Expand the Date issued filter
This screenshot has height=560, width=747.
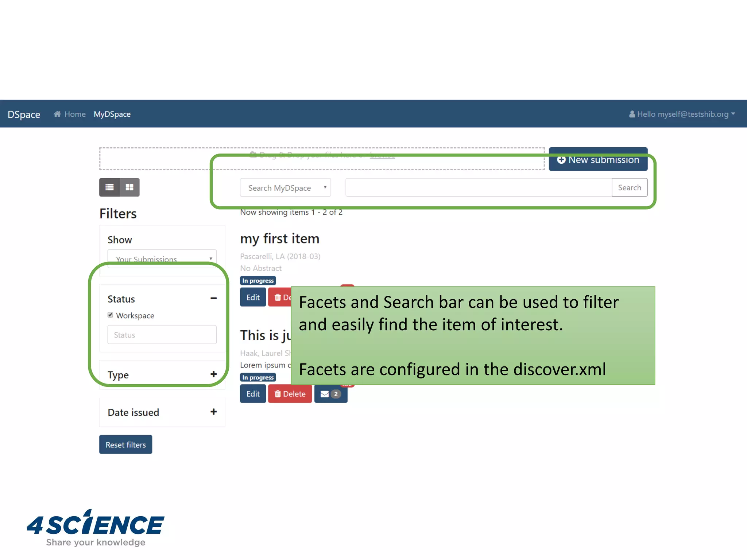[x=214, y=412]
